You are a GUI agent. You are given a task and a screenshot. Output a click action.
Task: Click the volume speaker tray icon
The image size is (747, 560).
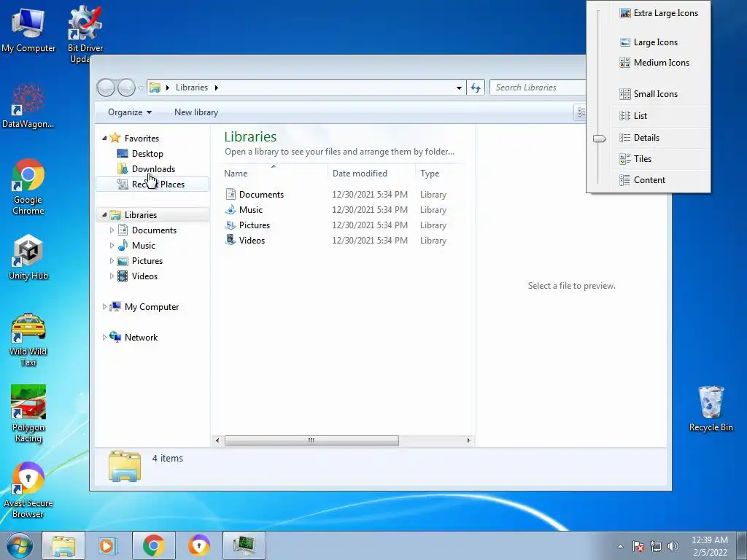coord(673,546)
